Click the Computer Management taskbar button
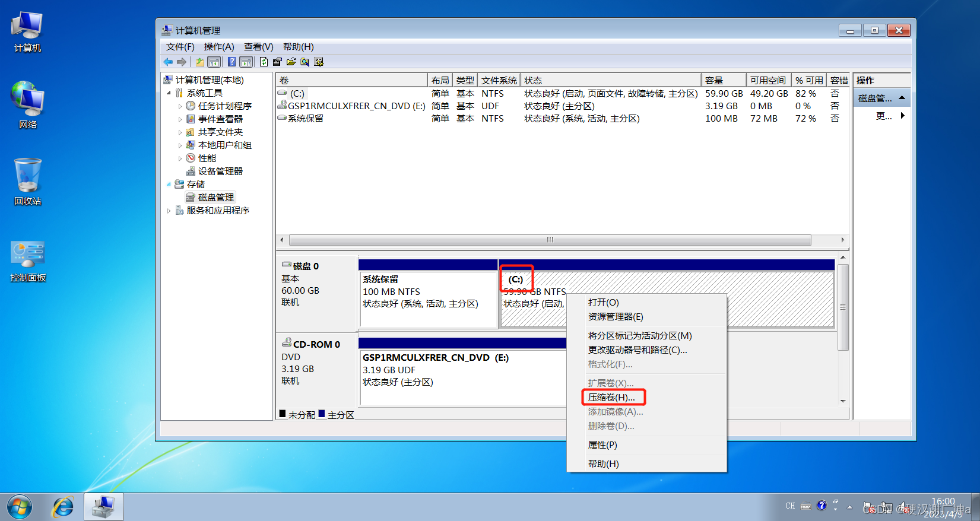The image size is (980, 521). (x=104, y=507)
